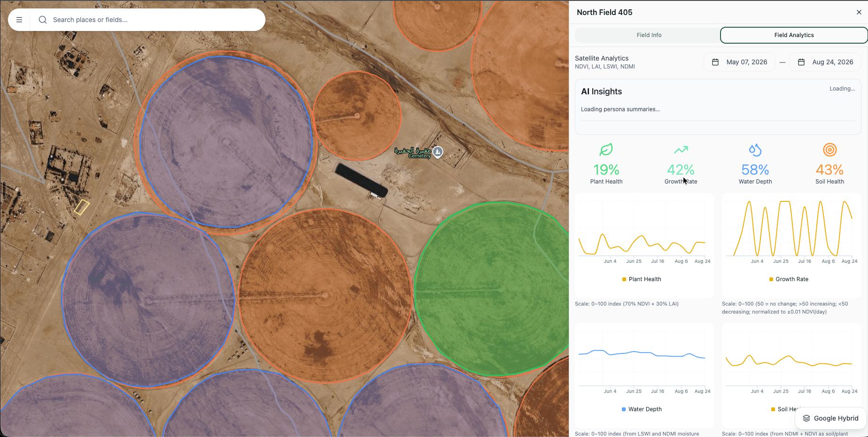
Task: Click the search magnifier icon
Action: point(43,20)
